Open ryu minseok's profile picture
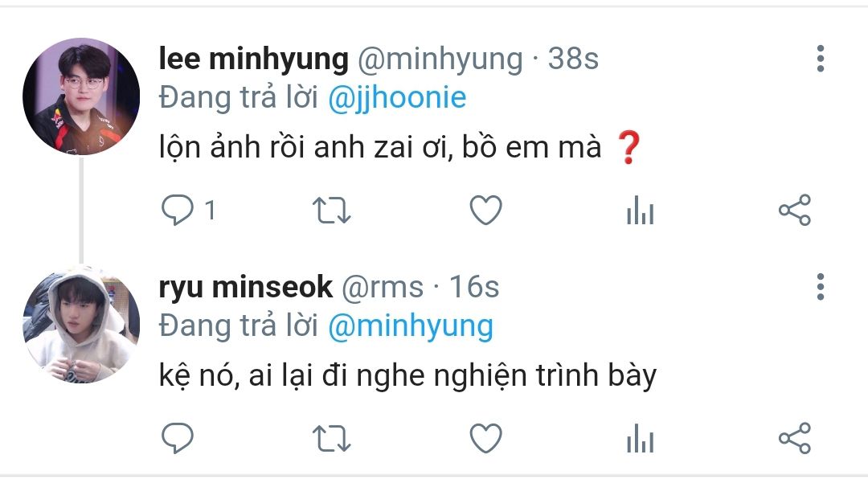Viewport: 868px width, 479px height. (81, 324)
